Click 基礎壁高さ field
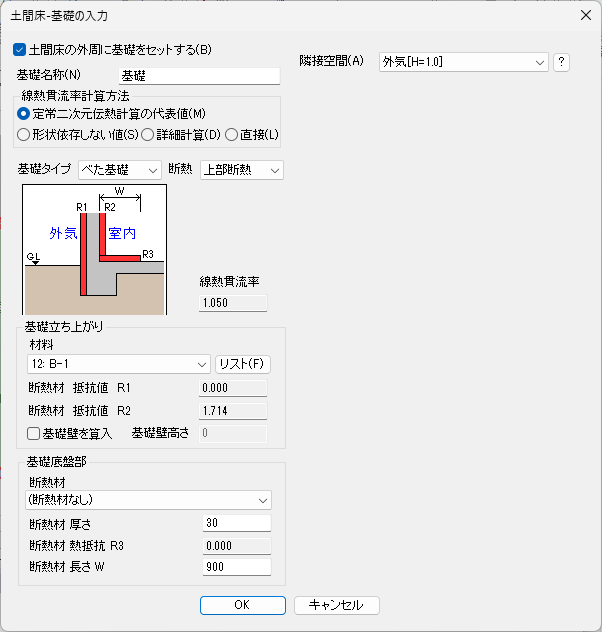Screen dimensions: 602x632 click(x=233, y=433)
